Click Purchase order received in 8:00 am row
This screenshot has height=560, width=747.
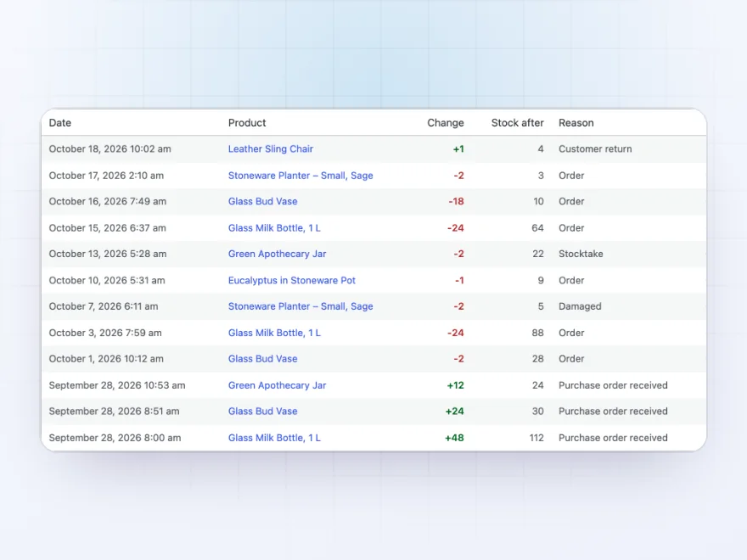[x=613, y=438]
